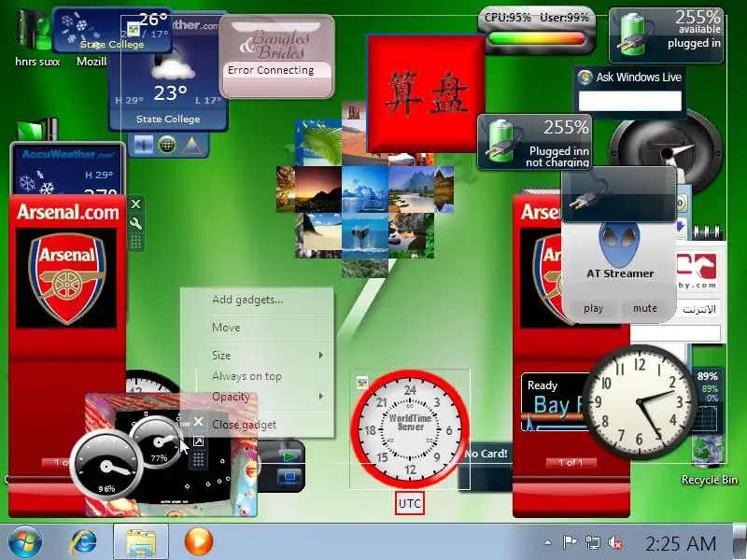Open sunset mountain slideshow thumbnail
The width and height of the screenshot is (747, 560).
coord(317,189)
